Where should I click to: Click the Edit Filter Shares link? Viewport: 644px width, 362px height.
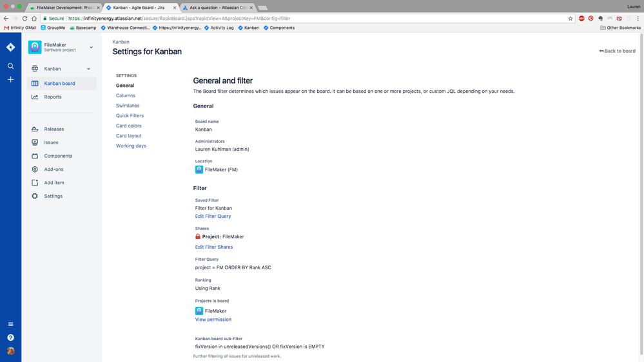coord(213,247)
